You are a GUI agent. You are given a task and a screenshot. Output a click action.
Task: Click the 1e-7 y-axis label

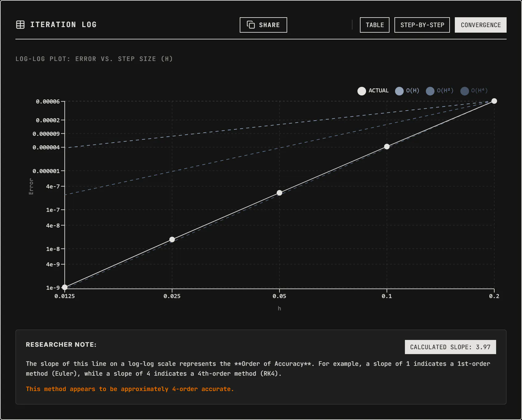53,210
